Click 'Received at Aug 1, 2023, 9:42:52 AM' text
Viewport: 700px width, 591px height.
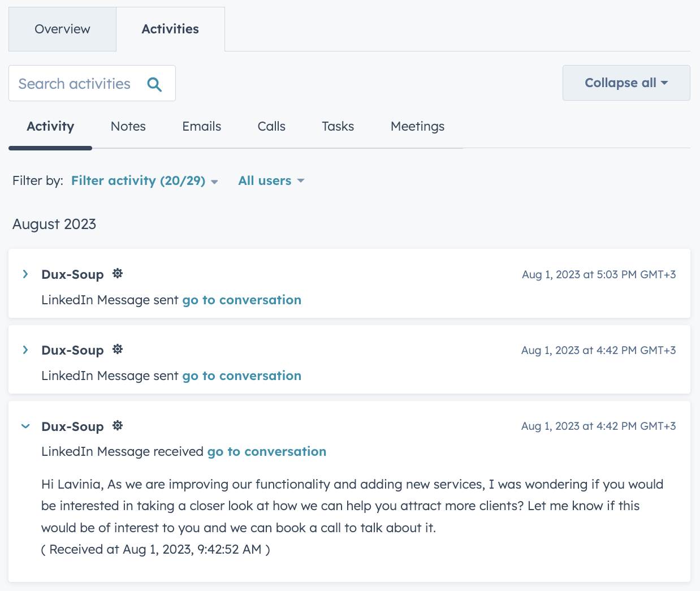[x=155, y=549]
